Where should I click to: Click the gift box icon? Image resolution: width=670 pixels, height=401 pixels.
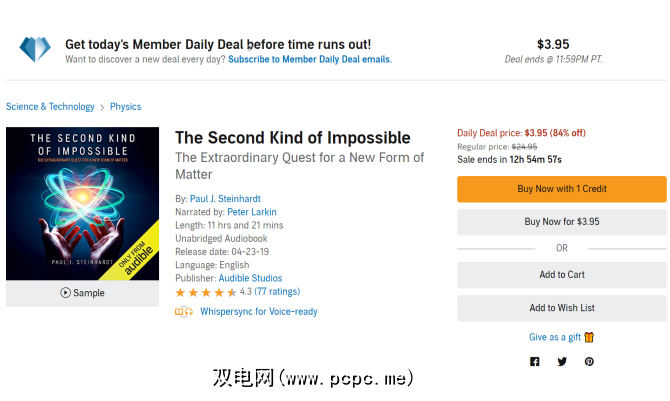point(589,337)
